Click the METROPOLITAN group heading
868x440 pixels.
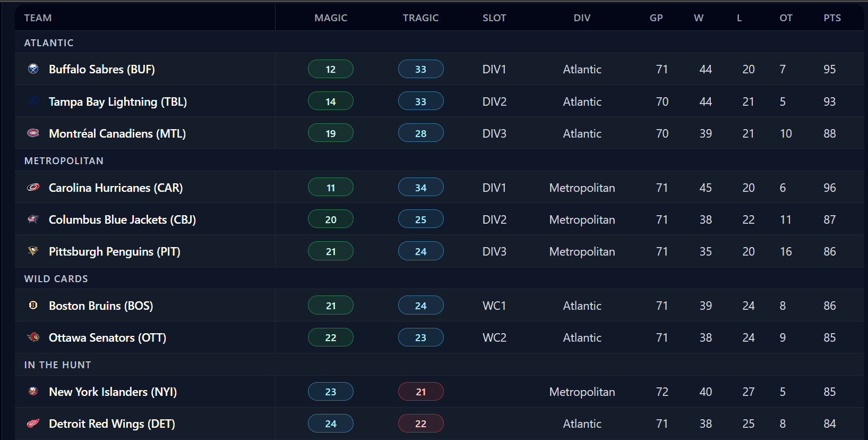coord(64,161)
